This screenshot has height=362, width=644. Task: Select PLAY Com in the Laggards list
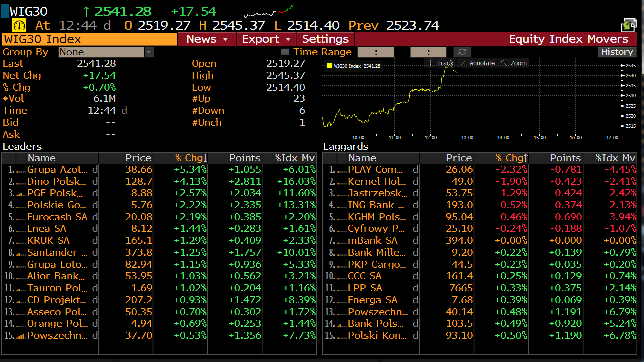pyautogui.click(x=376, y=170)
